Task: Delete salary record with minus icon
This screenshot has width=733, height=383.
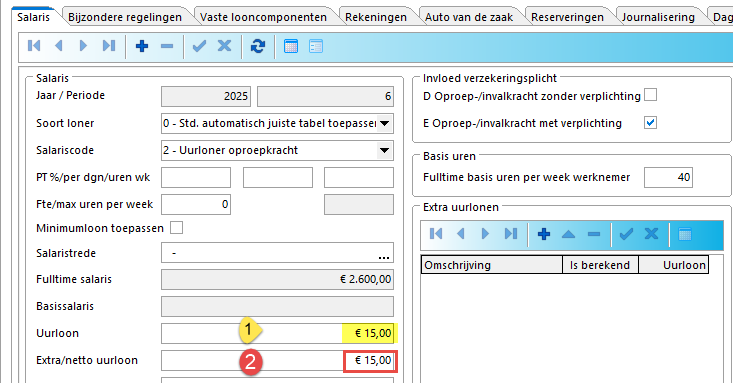Action: [167, 46]
